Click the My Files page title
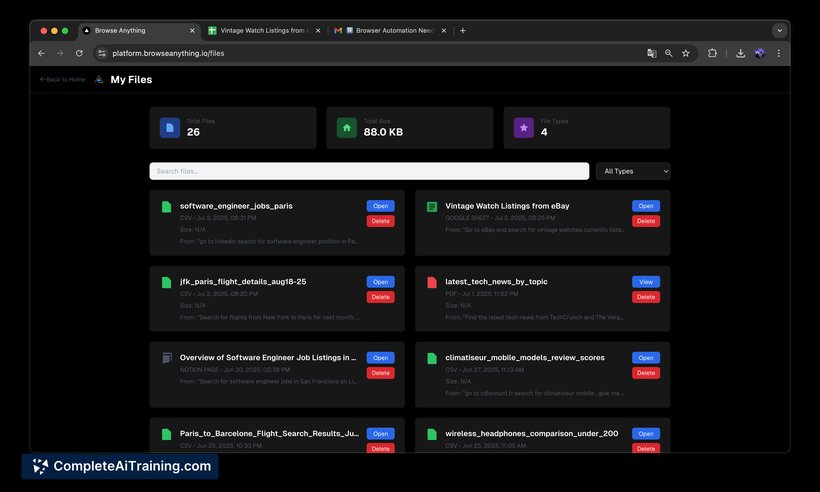 coord(131,79)
